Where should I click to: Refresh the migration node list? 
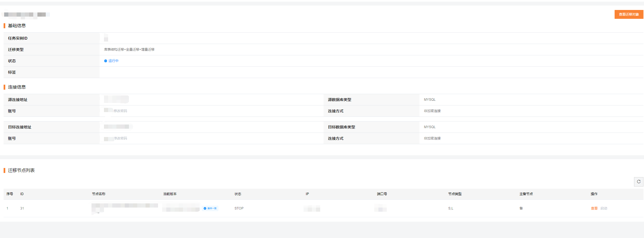pyautogui.click(x=638, y=182)
